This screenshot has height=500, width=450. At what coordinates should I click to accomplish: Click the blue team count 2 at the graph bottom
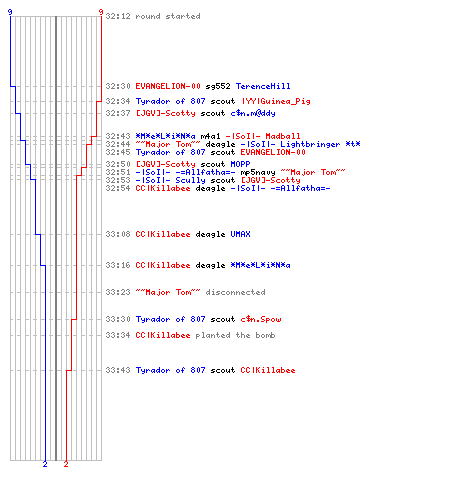tap(45, 464)
